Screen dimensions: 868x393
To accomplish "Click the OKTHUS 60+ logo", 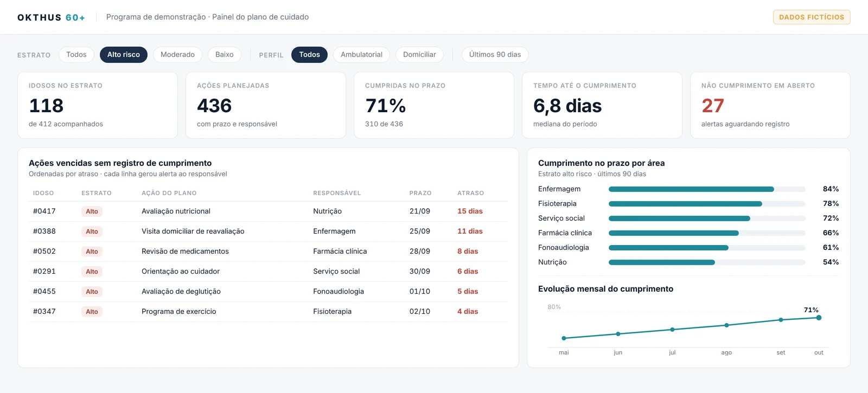I will pyautogui.click(x=51, y=17).
